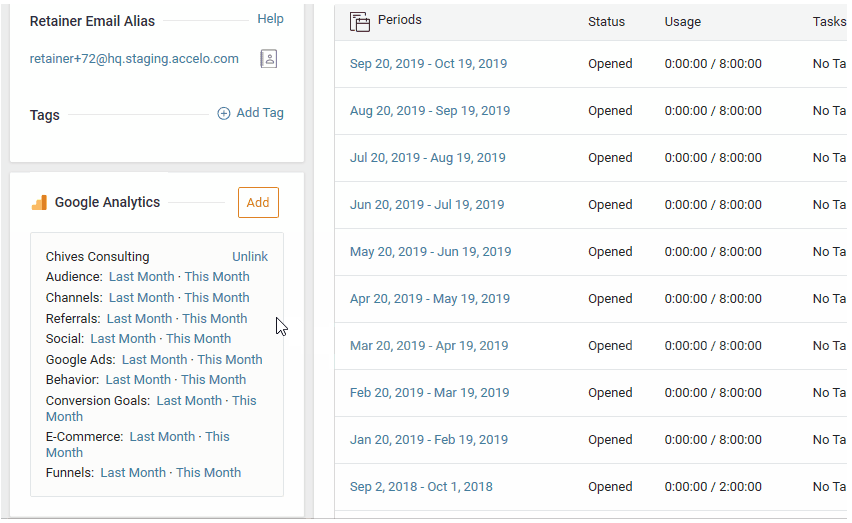Open the contact card icon beside retainer email
The height and width of the screenshot is (523, 852).
[x=268, y=59]
